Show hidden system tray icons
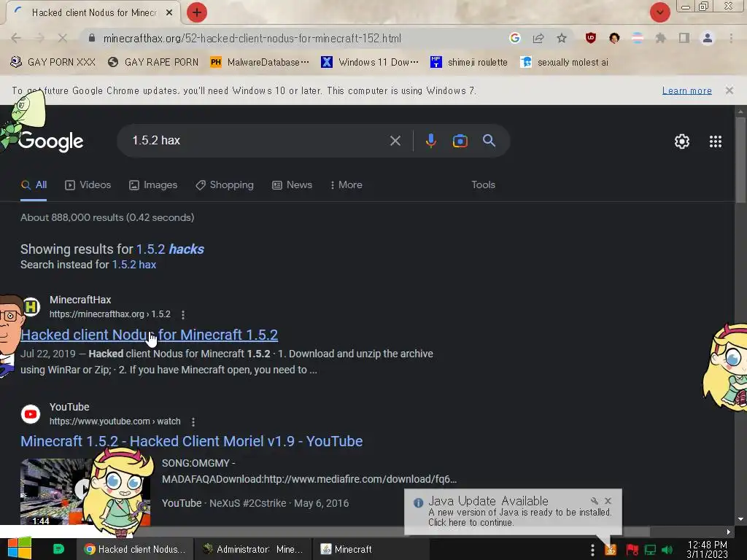The height and width of the screenshot is (560, 747). [x=592, y=550]
